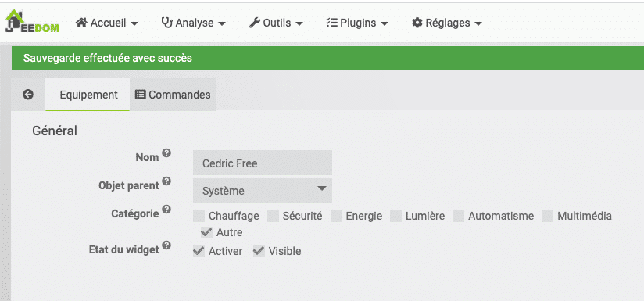
Task: Toggle the Activer checkbox
Action: click(199, 251)
